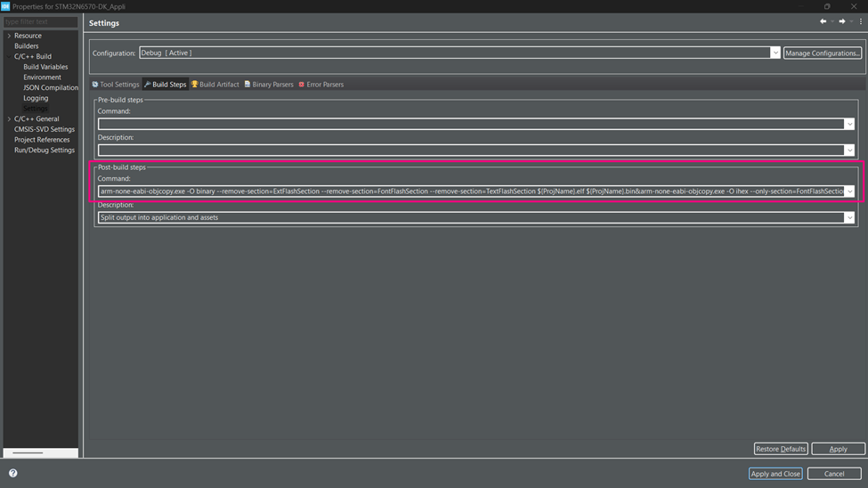868x488 pixels.
Task: Open Post-build Command history dropdown
Action: 849,191
